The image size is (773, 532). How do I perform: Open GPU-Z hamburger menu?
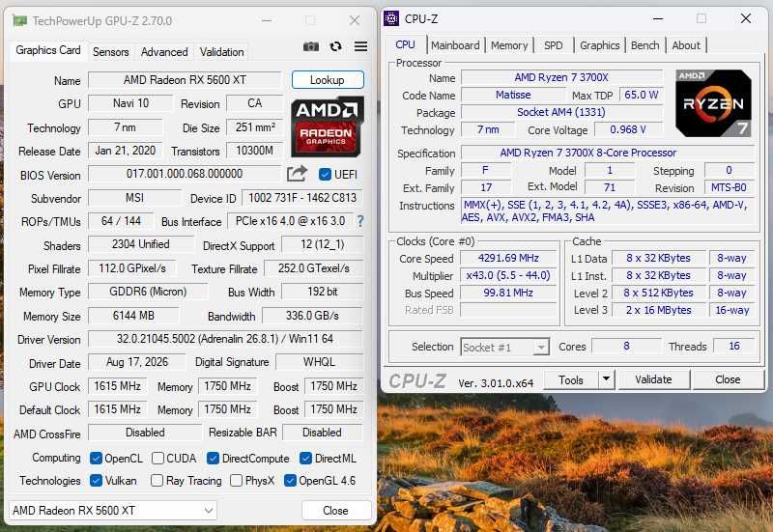360,46
